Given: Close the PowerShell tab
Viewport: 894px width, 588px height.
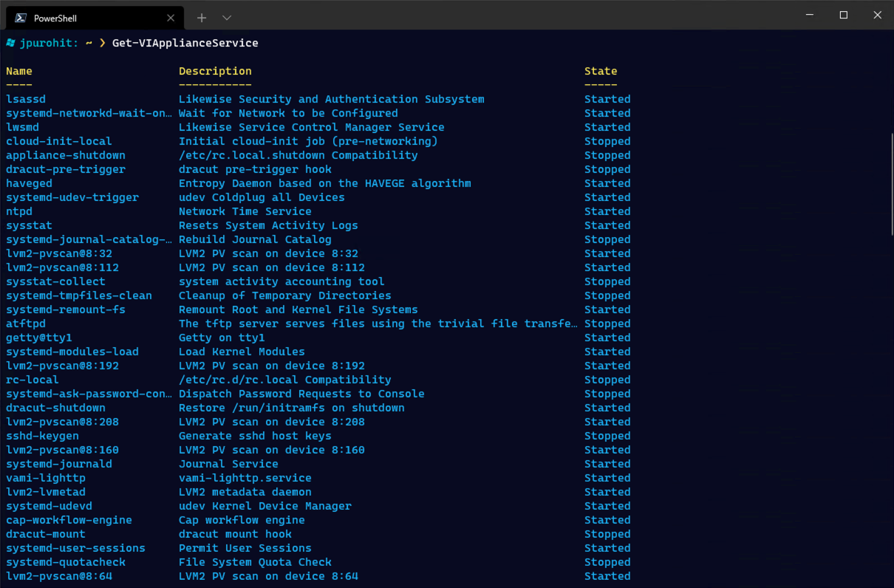Looking at the screenshot, I should pos(171,18).
